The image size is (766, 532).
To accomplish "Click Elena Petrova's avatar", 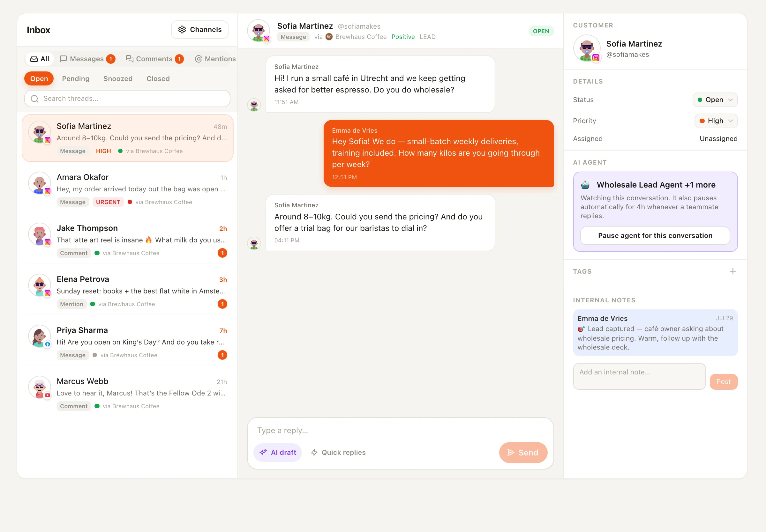I will (x=39, y=285).
